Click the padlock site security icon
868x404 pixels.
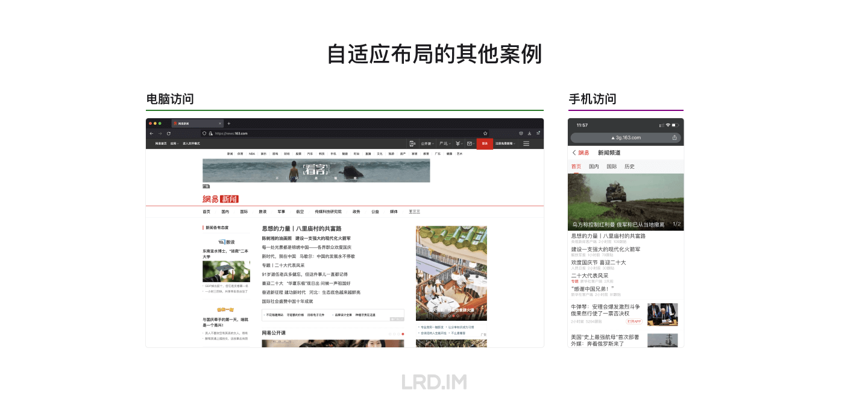click(x=210, y=133)
